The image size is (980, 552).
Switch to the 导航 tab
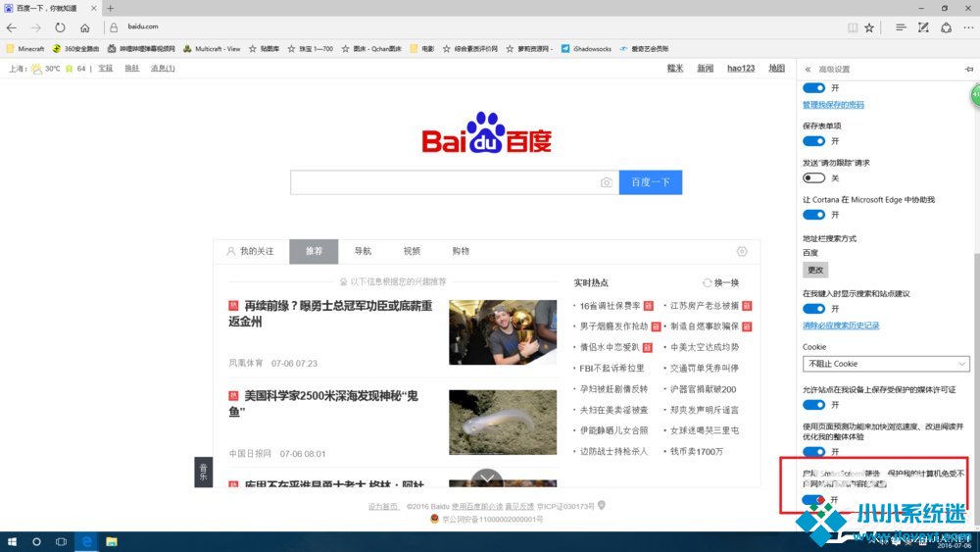tap(363, 251)
